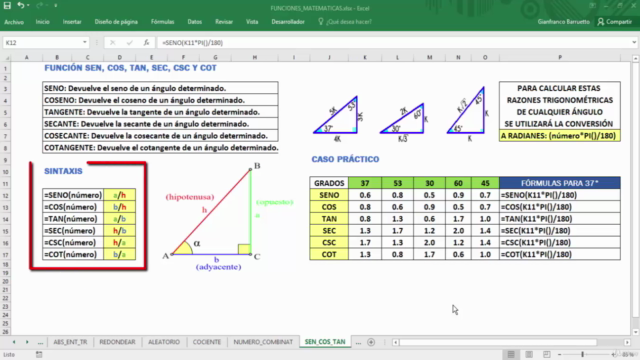This screenshot has height=360, width=640.
Task: Select the =TAN(número) syntax cell
Action: (73, 219)
